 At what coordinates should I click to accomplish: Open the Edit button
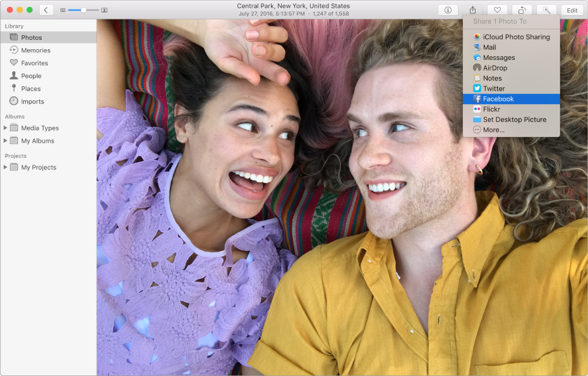572,10
